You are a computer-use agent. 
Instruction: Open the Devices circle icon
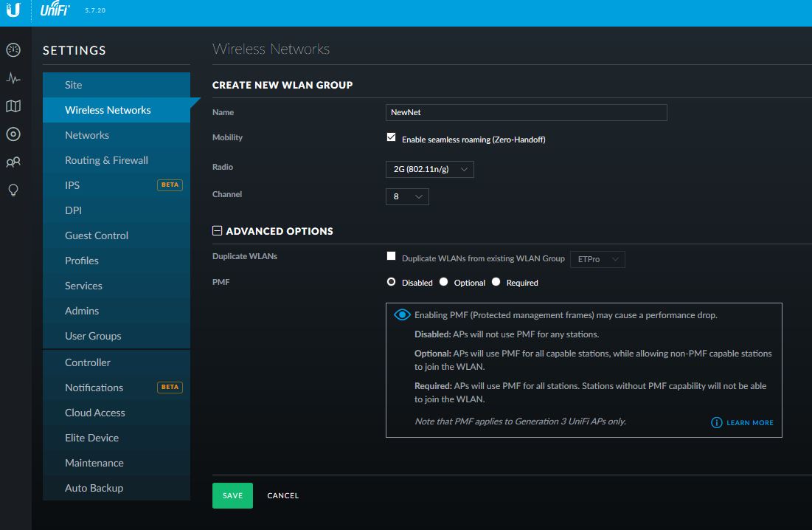click(x=13, y=134)
